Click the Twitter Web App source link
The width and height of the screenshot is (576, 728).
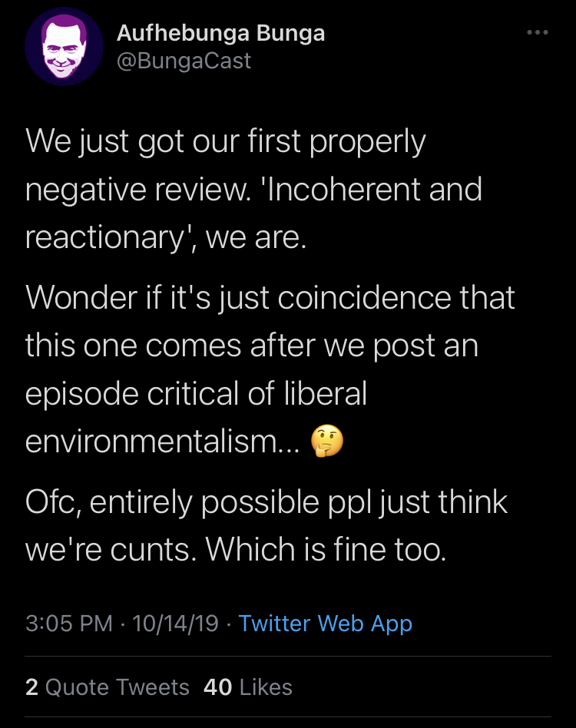(x=325, y=623)
